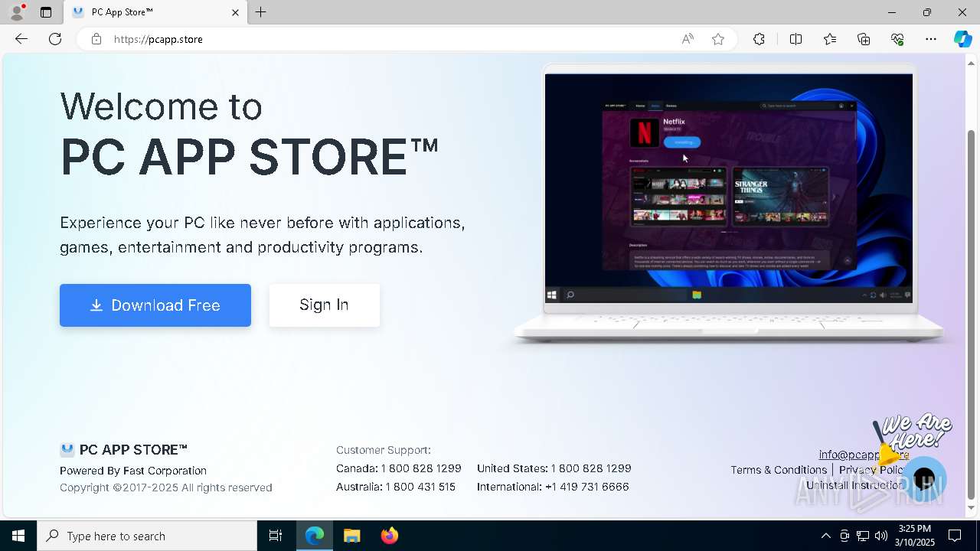Click the Powered By Fast Corporation text
Screen dimensions: 980x551
(x=133, y=471)
